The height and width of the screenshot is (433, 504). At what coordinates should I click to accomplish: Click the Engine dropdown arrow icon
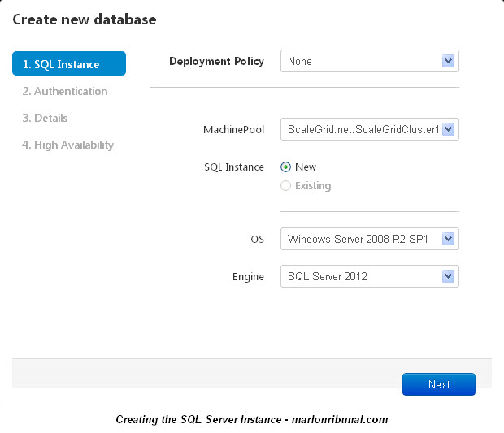click(447, 276)
